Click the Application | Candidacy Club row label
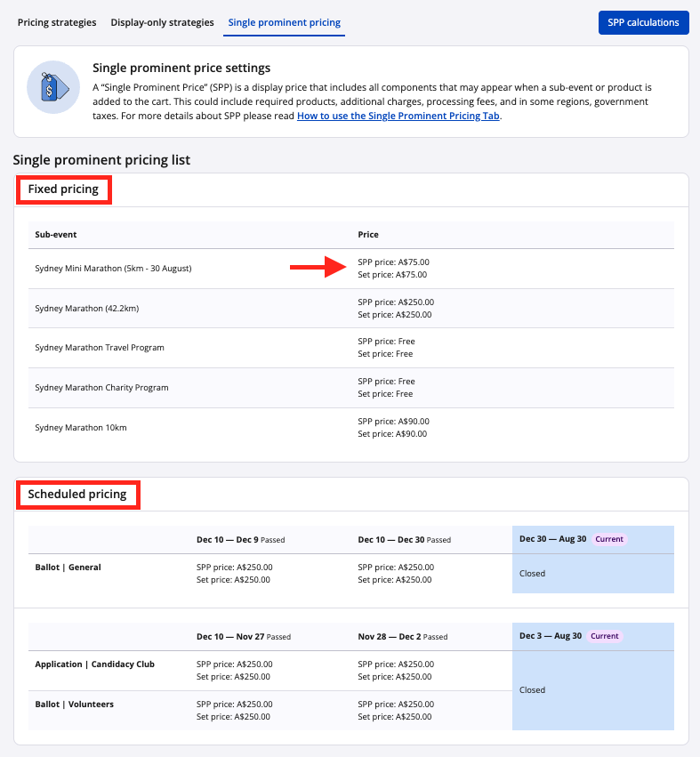 [x=94, y=664]
